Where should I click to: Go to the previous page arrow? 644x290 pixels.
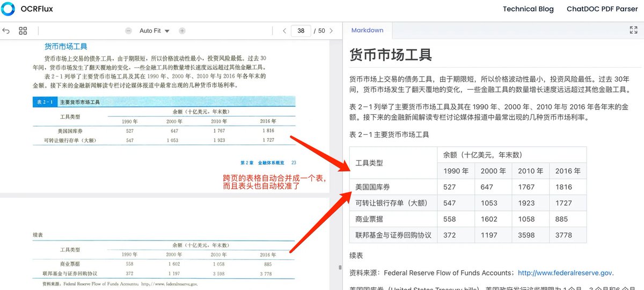pos(284,31)
